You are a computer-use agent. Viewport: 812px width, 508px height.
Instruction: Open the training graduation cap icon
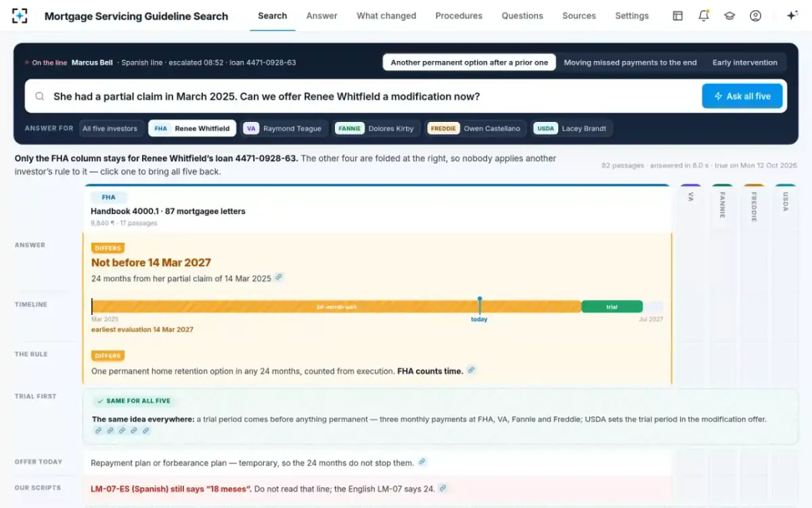729,16
